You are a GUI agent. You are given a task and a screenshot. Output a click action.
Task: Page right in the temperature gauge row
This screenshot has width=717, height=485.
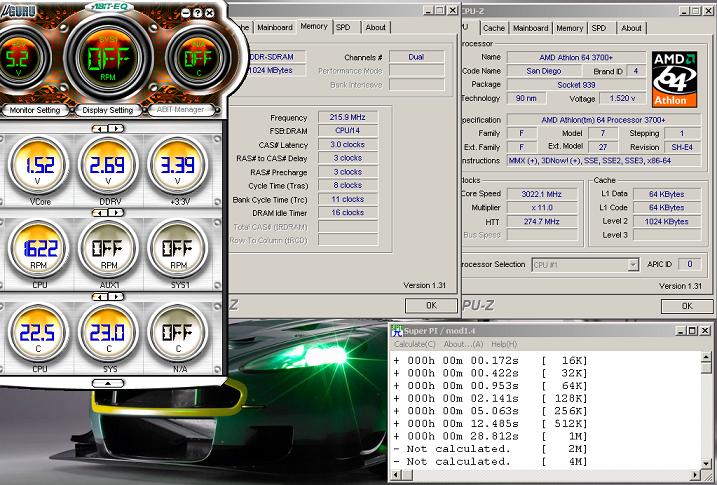(116, 297)
